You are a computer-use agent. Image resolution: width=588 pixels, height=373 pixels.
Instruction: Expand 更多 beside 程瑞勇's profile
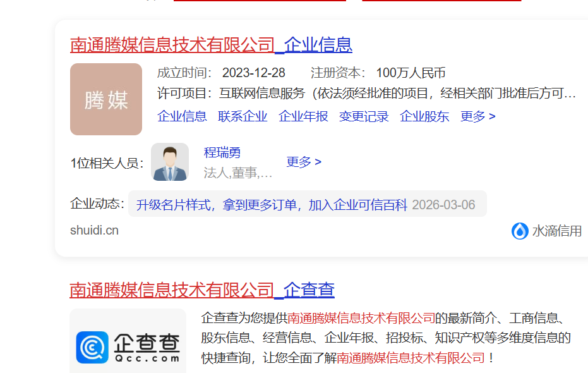click(304, 162)
